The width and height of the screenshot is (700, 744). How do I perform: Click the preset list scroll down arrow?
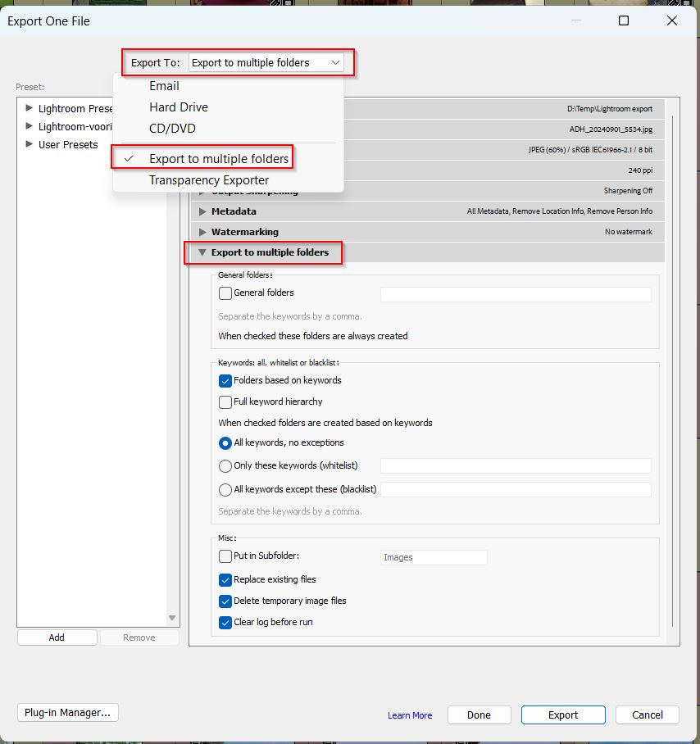click(x=172, y=618)
